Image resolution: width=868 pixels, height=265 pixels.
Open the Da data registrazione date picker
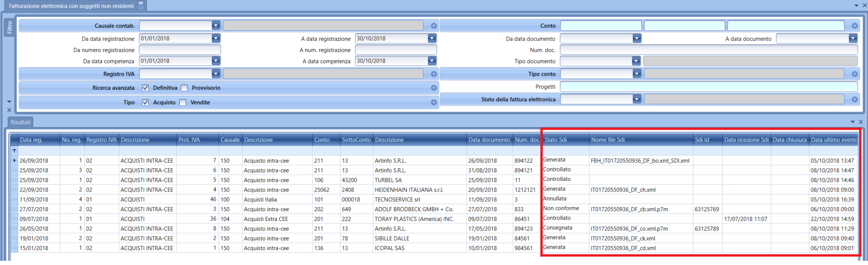click(x=215, y=38)
